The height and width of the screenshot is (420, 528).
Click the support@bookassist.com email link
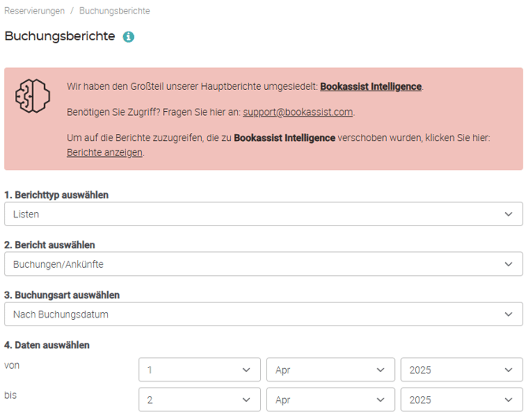tap(298, 112)
